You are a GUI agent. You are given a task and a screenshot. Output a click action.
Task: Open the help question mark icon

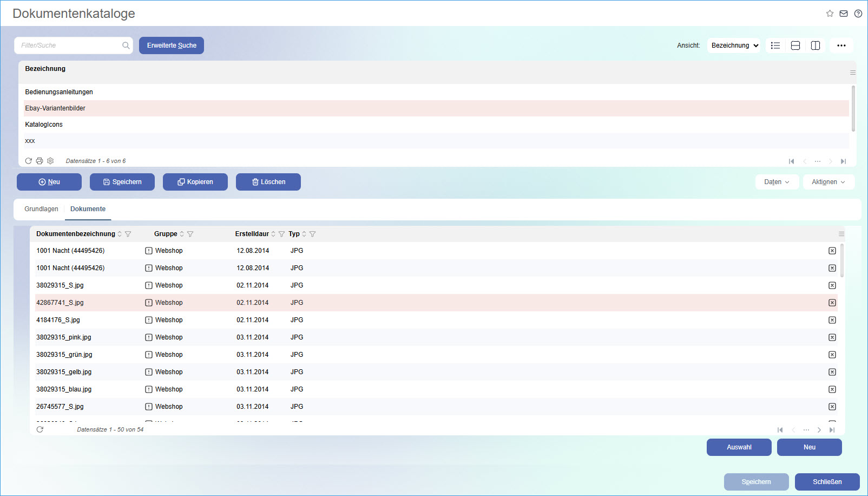[858, 14]
